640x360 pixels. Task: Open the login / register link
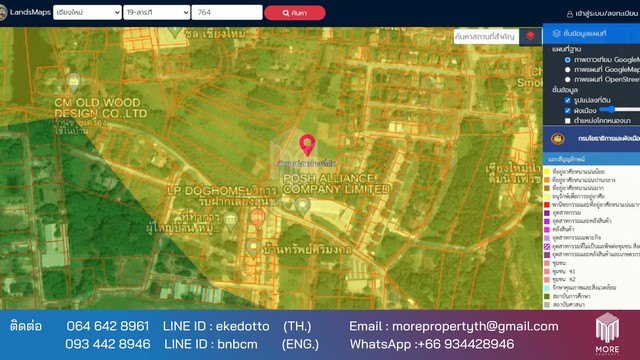[602, 13]
